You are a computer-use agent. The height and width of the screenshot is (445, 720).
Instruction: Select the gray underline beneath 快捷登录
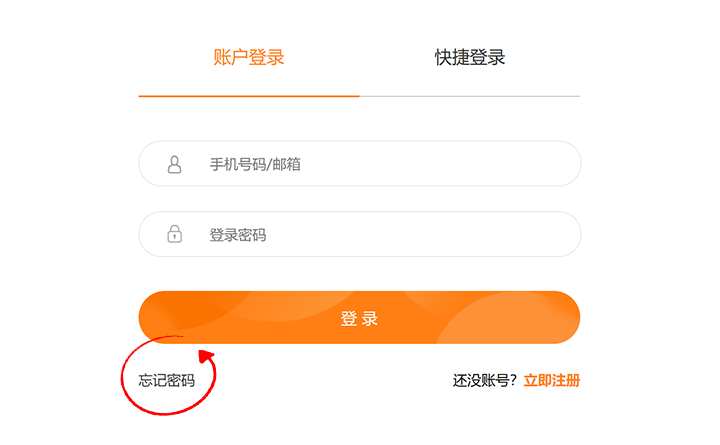(x=470, y=96)
